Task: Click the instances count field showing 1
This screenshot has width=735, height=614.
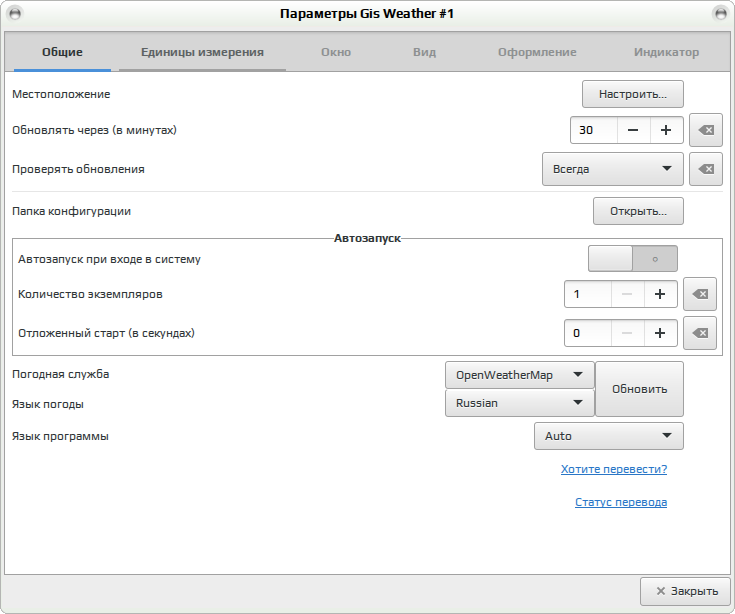Action: [x=588, y=294]
